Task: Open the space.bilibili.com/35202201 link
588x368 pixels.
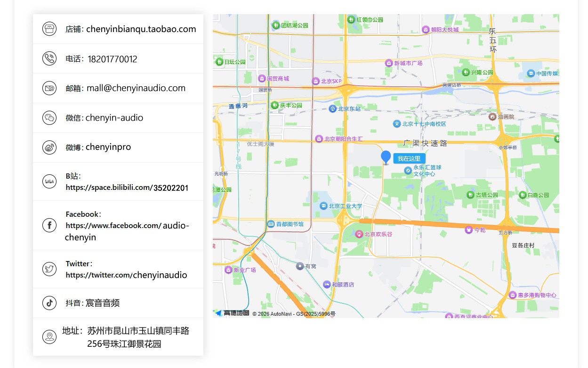Action: click(127, 188)
